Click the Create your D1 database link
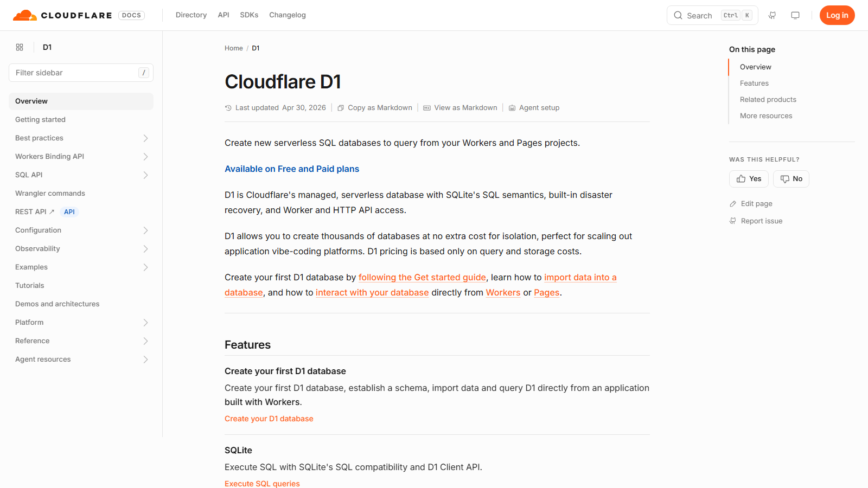868x488 pixels. pyautogui.click(x=269, y=419)
